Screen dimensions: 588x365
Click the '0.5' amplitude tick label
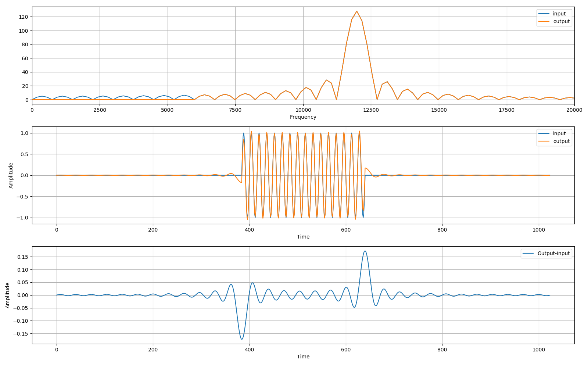coord(25,154)
